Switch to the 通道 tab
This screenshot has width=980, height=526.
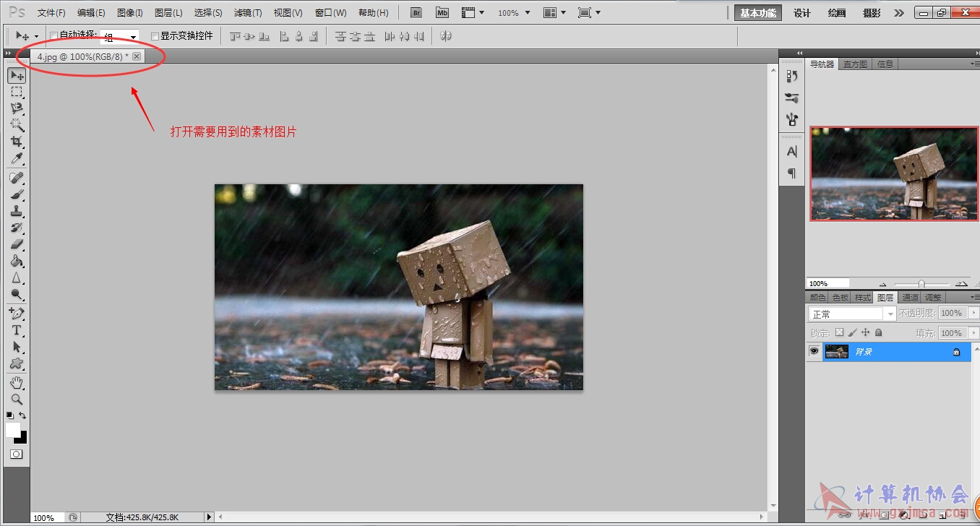pos(910,298)
